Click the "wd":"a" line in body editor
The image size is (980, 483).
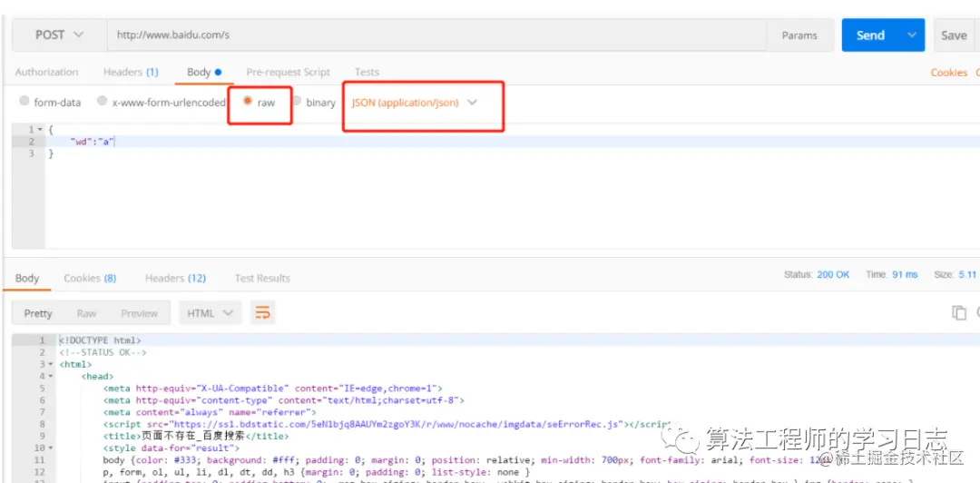92,142
